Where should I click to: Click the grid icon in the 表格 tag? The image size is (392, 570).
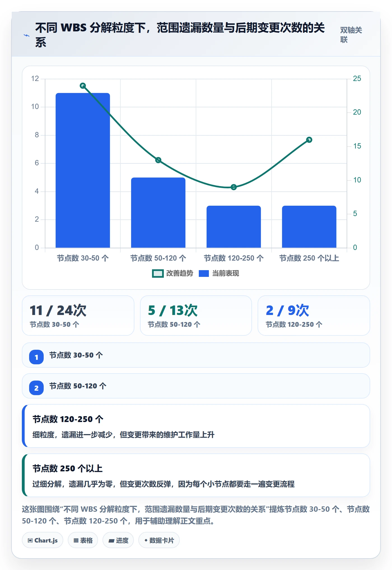76,540
